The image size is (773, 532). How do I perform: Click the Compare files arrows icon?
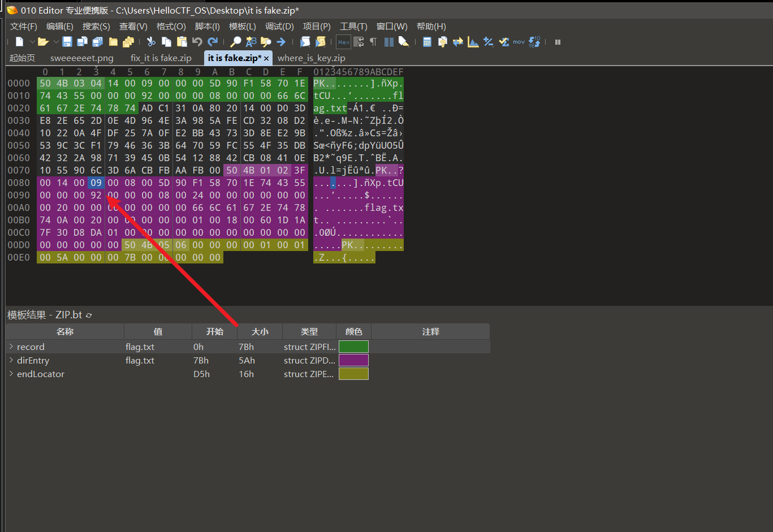coord(457,42)
